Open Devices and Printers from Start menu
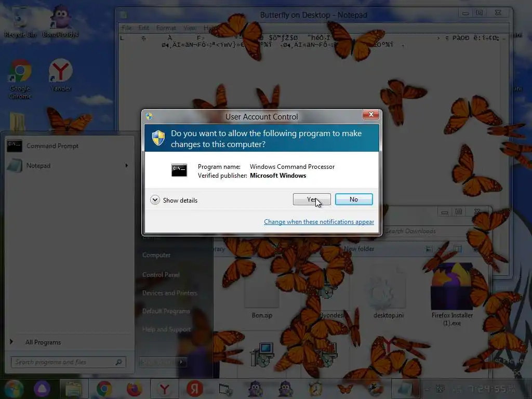The image size is (532, 399). click(170, 293)
